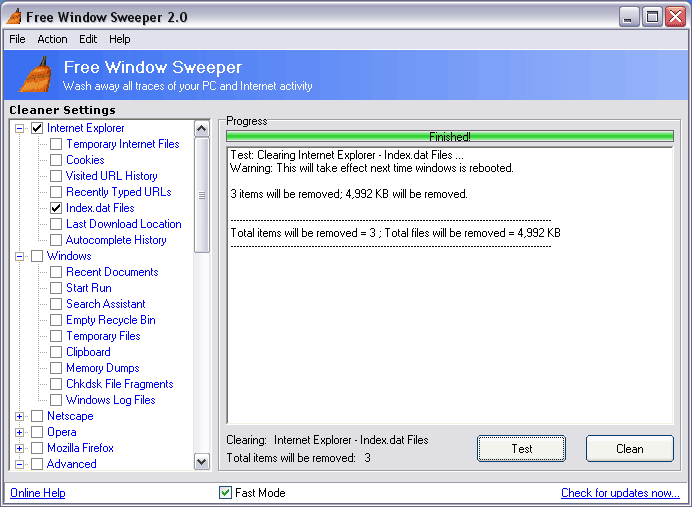Check the Memory Dumps checkbox
Viewport: 692px width, 507px height.
[56, 368]
